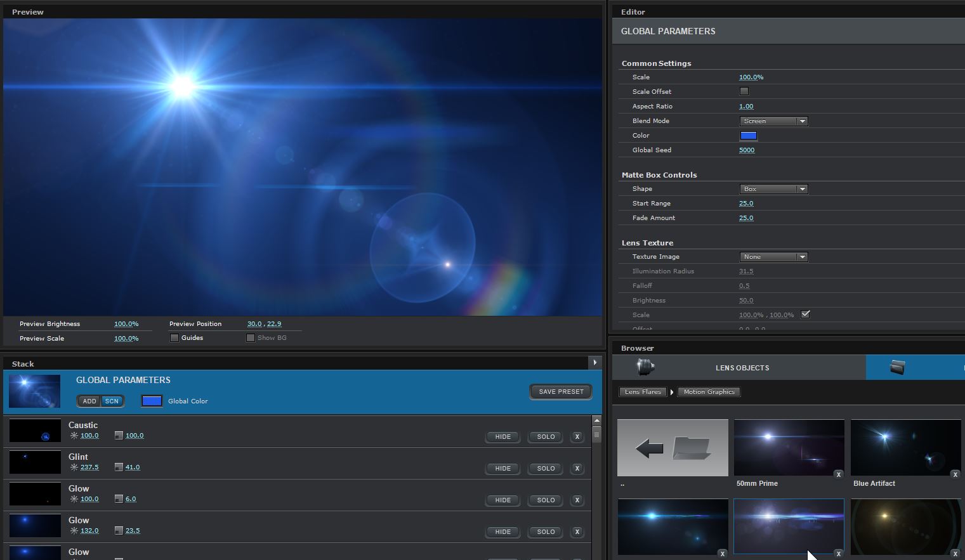The width and height of the screenshot is (965, 560).
Task: Open the Matte Box Shape dropdown
Action: coord(773,189)
